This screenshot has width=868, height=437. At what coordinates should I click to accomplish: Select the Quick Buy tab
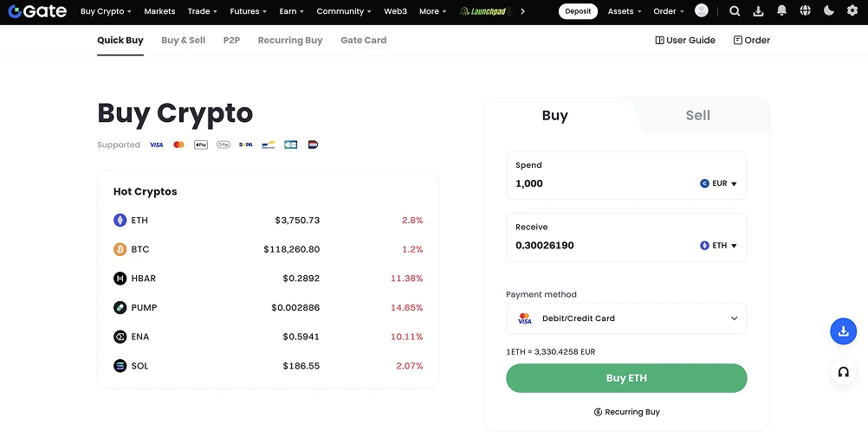[x=120, y=40]
